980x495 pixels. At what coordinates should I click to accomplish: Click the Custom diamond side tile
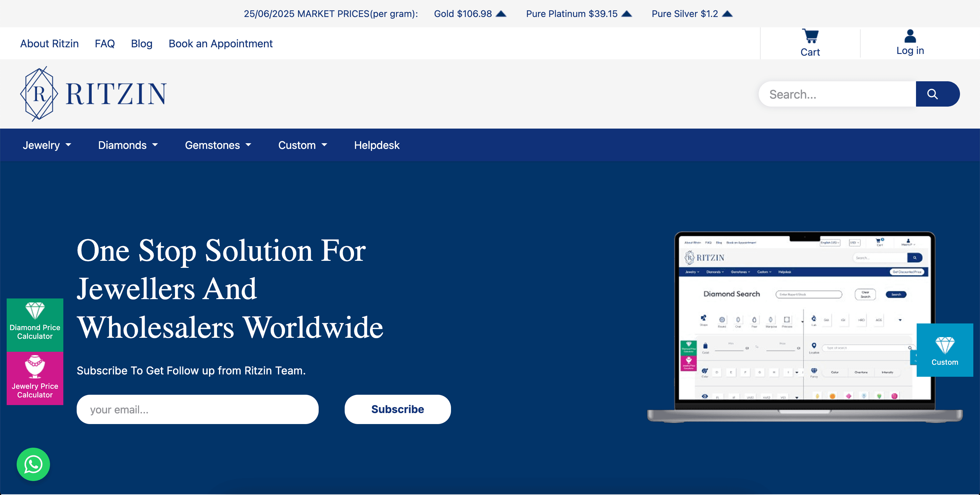945,350
